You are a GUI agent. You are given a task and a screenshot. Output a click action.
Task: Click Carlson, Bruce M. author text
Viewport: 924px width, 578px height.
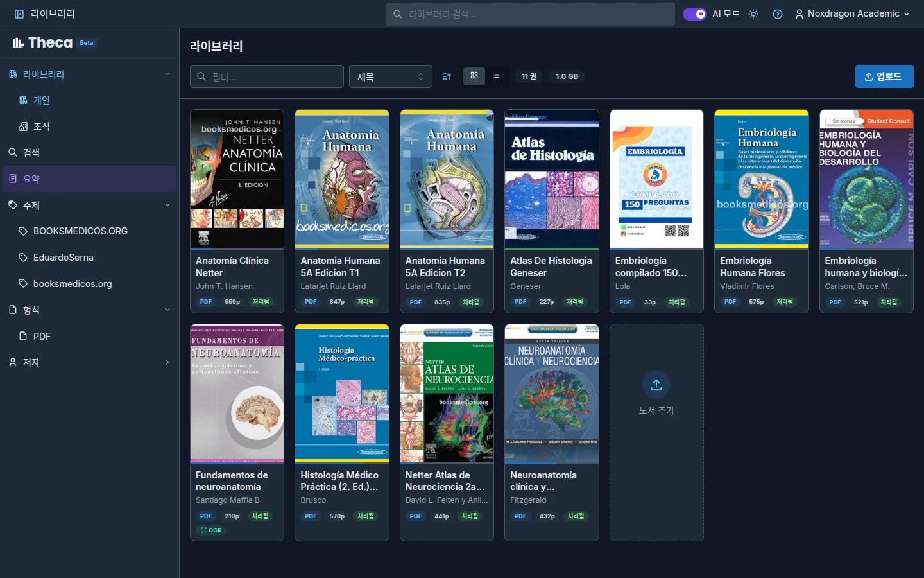coord(857,286)
